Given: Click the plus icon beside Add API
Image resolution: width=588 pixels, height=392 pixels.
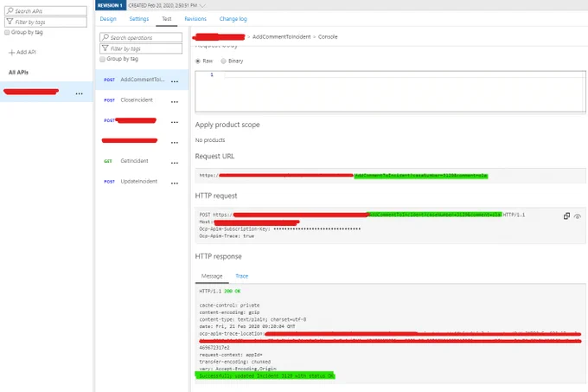Looking at the screenshot, I should click(x=11, y=53).
